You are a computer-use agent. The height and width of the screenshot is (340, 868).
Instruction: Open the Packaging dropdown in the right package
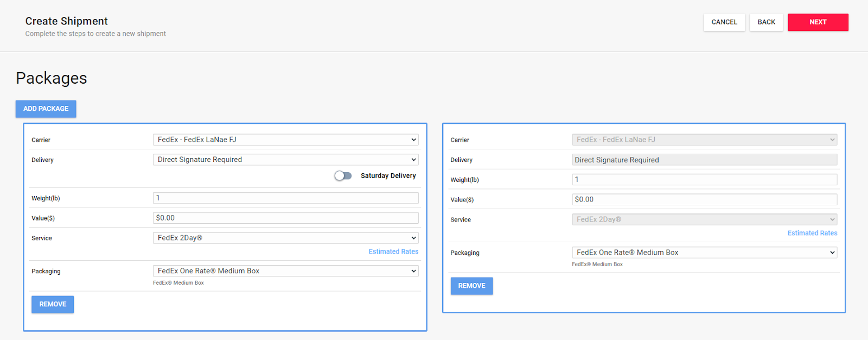tap(704, 253)
